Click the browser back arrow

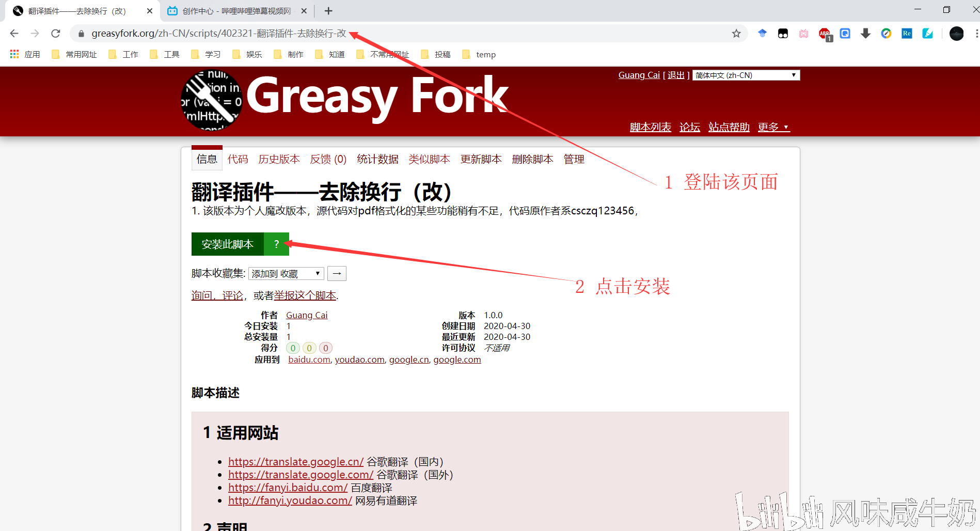14,34
